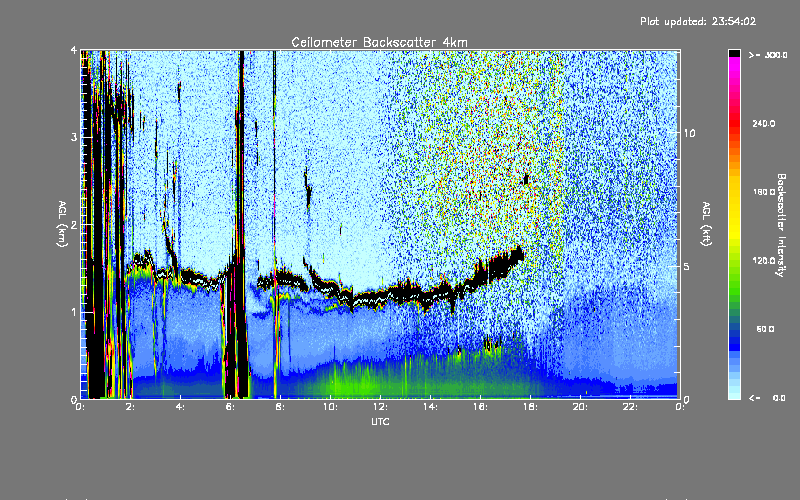
Task: Click the '8:' UTC time tick
Action: coord(280,407)
